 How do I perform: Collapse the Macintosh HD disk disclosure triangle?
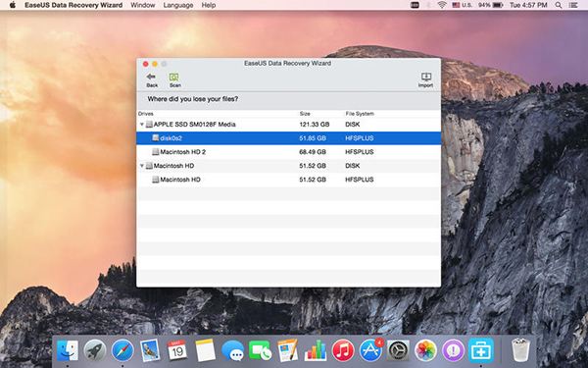pos(142,166)
